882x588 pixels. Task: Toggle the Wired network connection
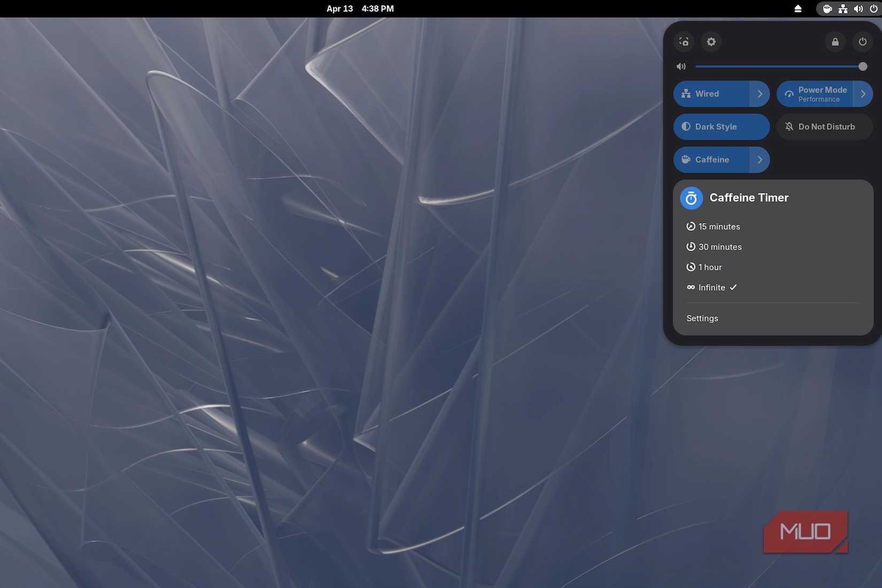click(711, 94)
